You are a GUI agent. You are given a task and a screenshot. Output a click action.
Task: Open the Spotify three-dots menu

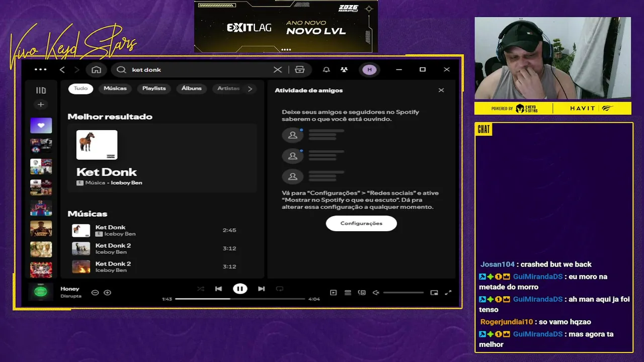click(40, 70)
